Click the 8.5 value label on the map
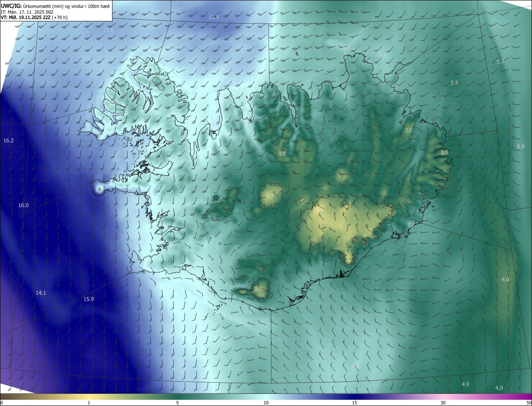The image size is (532, 406). [x=346, y=48]
